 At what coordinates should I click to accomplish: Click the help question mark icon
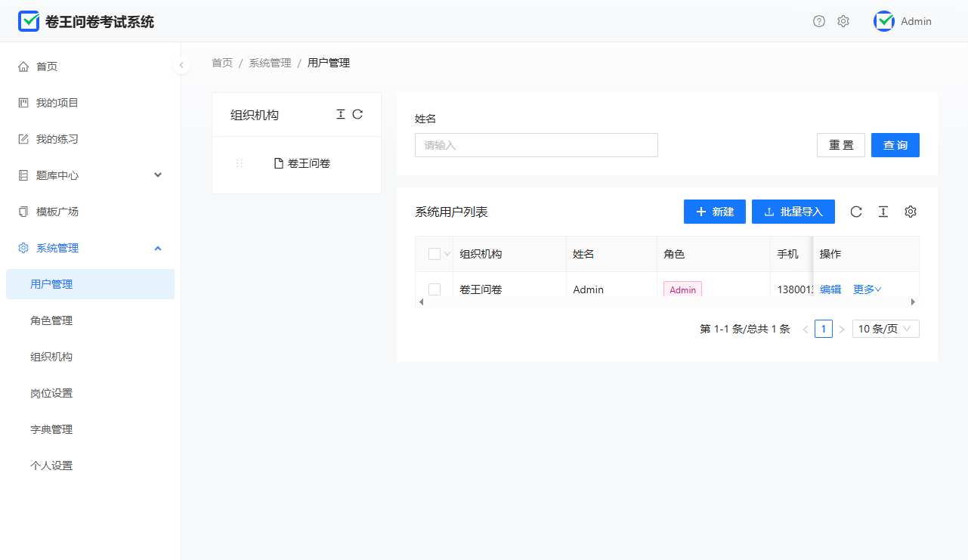click(819, 21)
